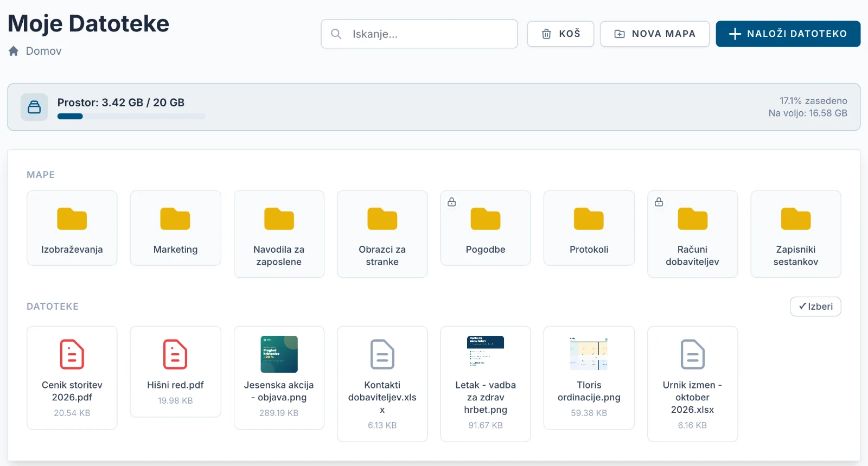Click the 17.1% zasedeno text

813,101
